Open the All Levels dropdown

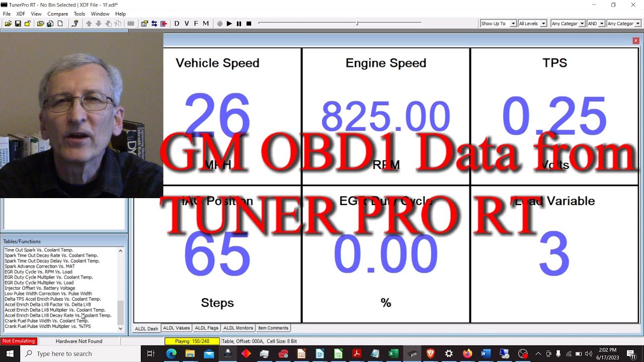532,24
